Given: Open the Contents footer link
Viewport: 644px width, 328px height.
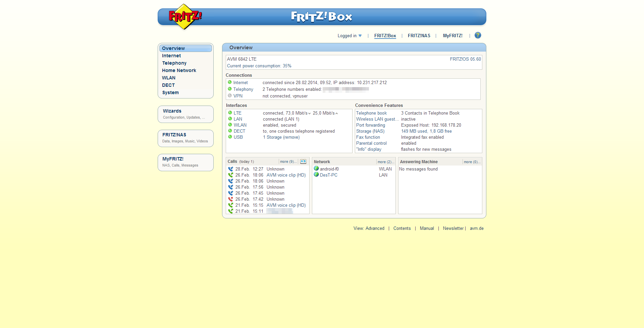Looking at the screenshot, I should [x=402, y=228].
